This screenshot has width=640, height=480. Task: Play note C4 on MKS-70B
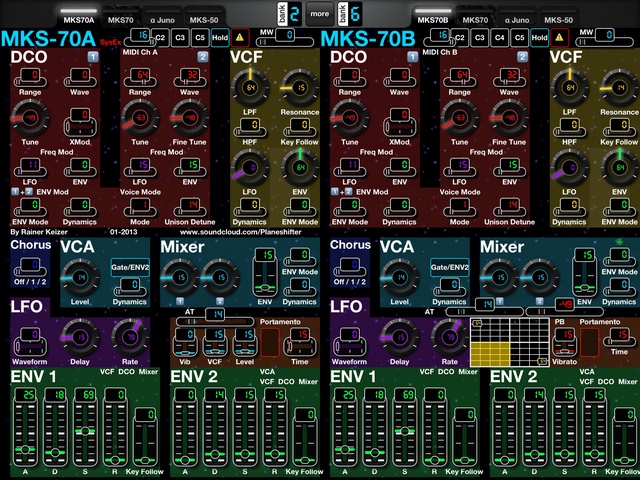click(500, 38)
